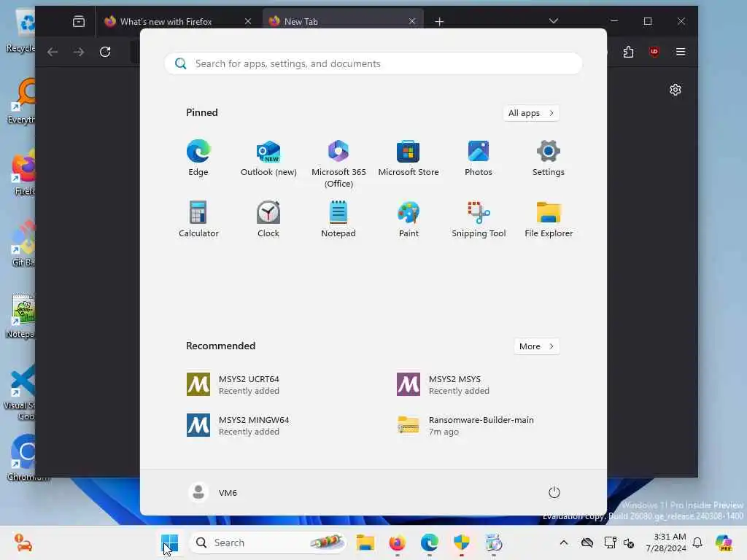Switch to Firefox from taskbar

tap(397, 542)
